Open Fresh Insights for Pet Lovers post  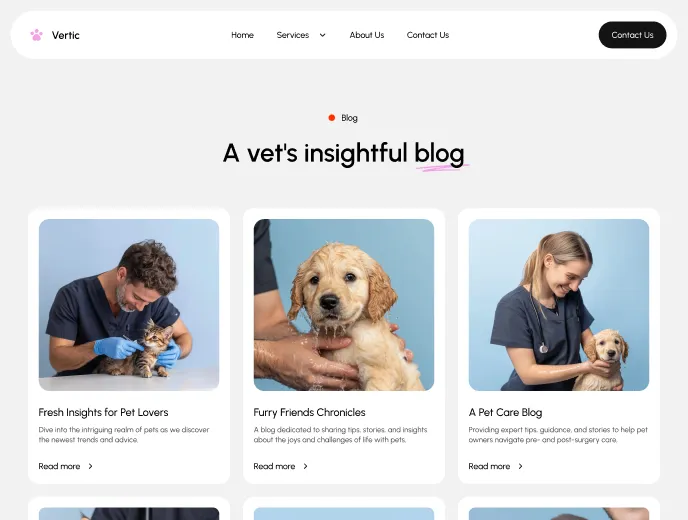104,412
